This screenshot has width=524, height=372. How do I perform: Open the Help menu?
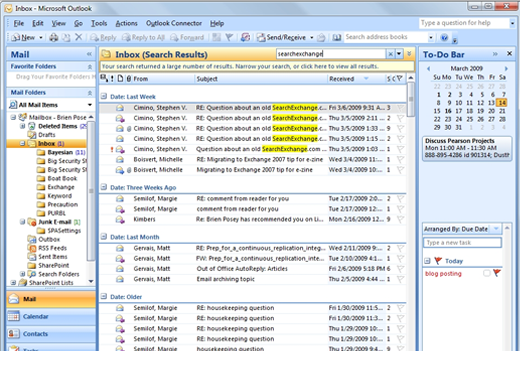pyautogui.click(x=217, y=23)
